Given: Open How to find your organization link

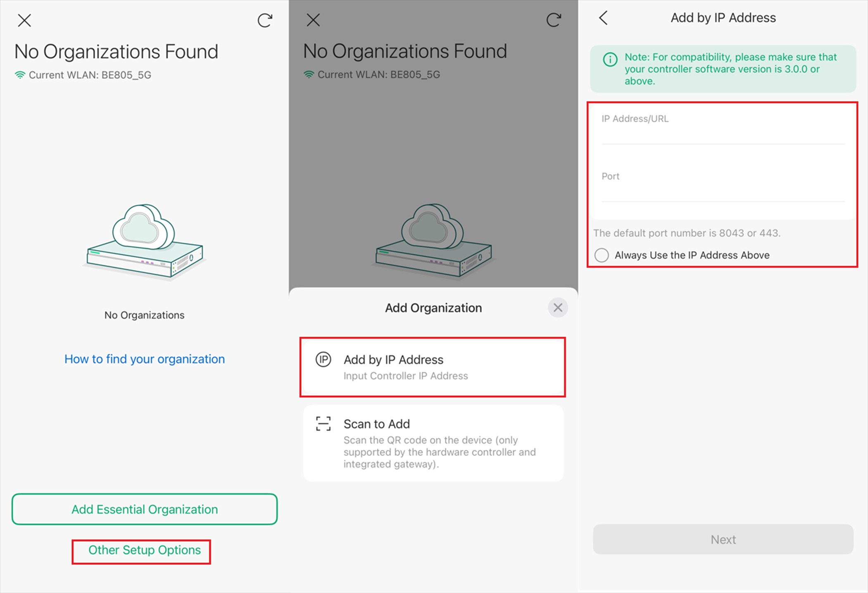Looking at the screenshot, I should [145, 359].
